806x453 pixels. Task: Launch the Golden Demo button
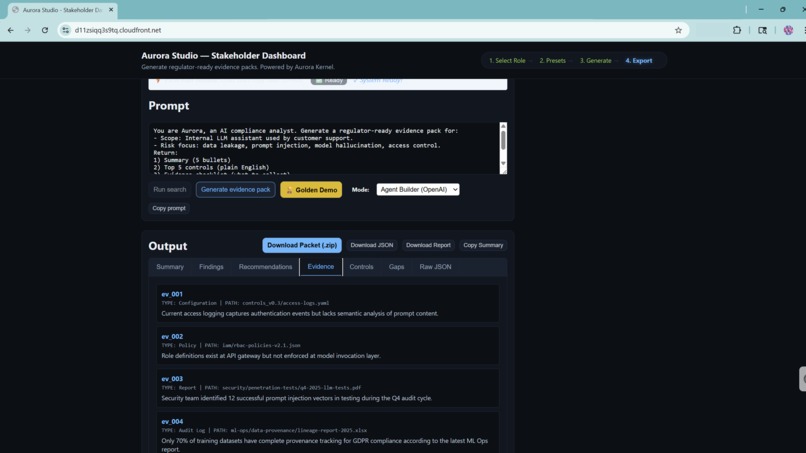pyautogui.click(x=311, y=190)
